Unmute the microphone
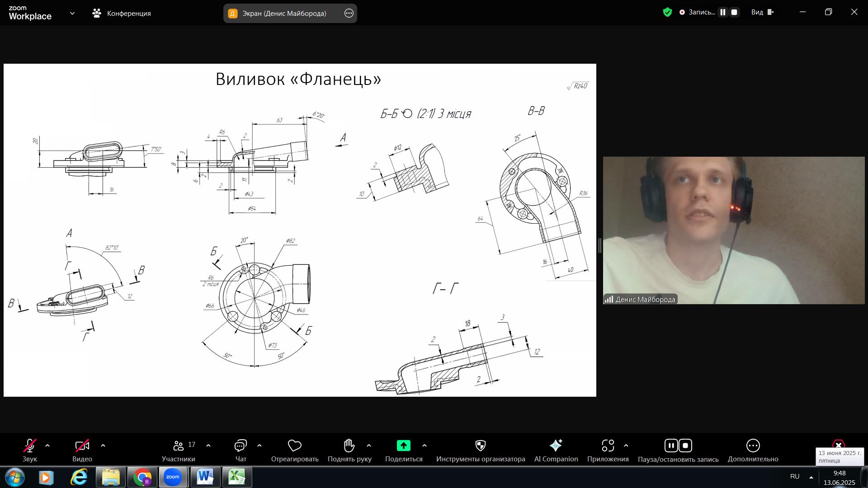Image resolution: width=868 pixels, height=488 pixels. tap(30, 446)
